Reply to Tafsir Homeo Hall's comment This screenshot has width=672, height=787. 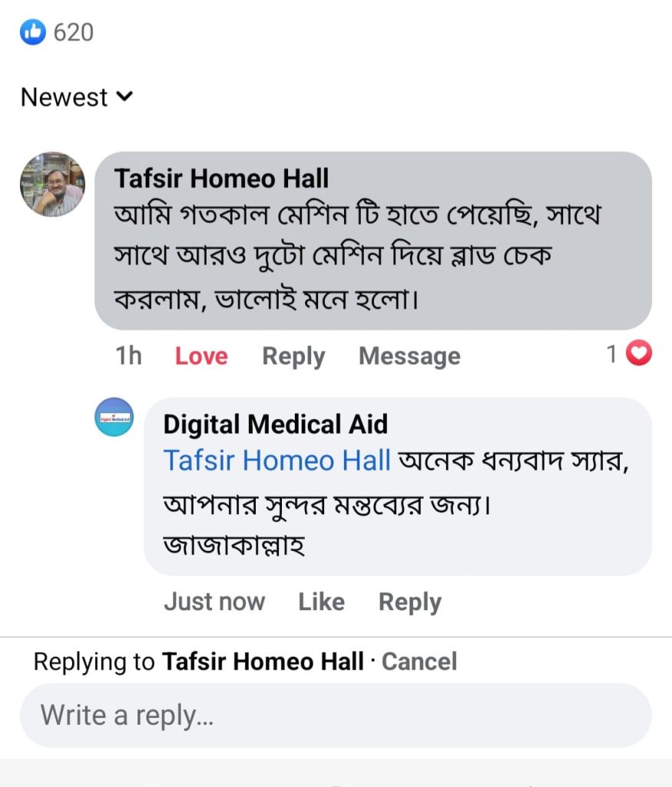(293, 356)
